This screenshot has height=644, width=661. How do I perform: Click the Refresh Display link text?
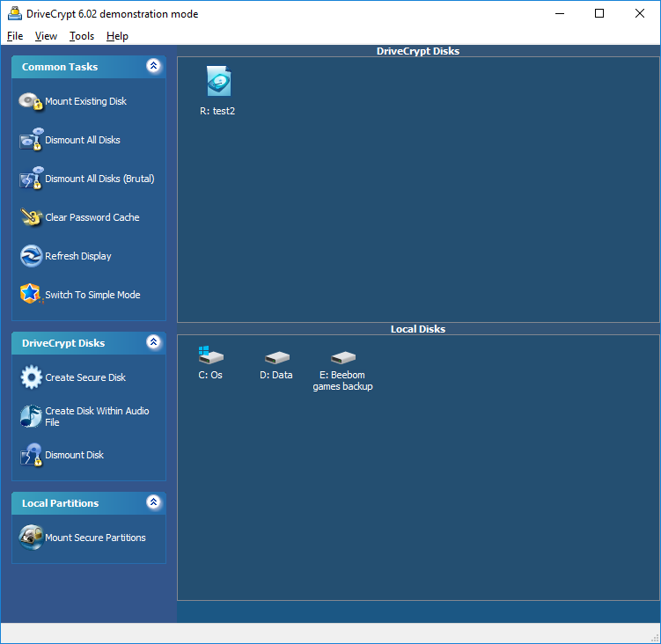click(x=78, y=256)
